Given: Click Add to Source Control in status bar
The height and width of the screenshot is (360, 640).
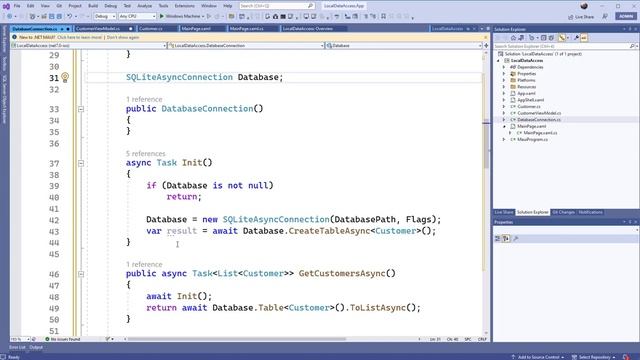Looking at the screenshot, I should point(538,357).
